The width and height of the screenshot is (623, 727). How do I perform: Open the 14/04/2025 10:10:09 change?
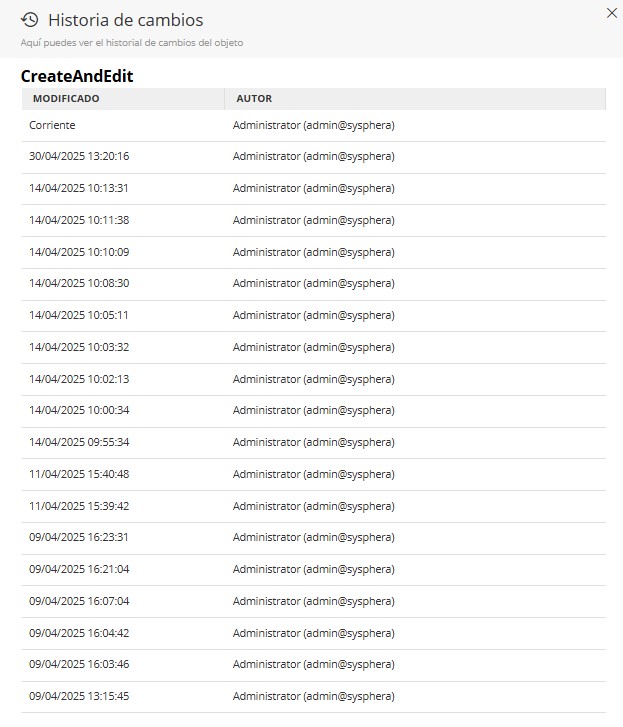(79, 252)
